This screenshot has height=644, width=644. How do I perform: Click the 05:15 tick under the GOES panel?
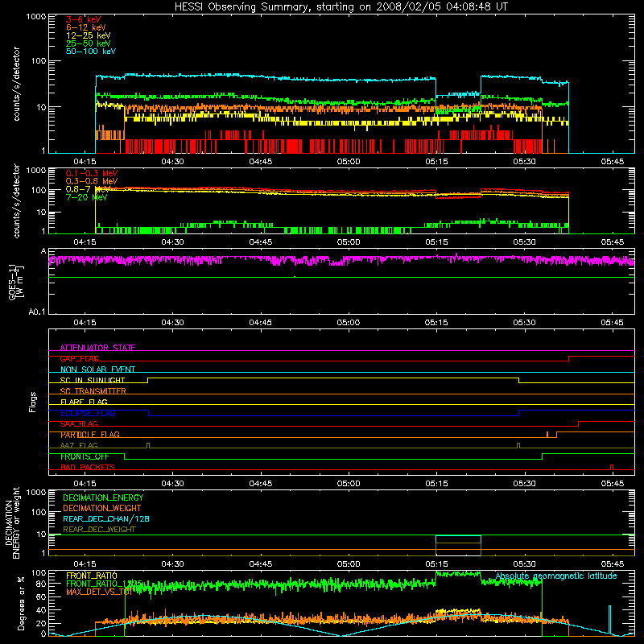(436, 323)
